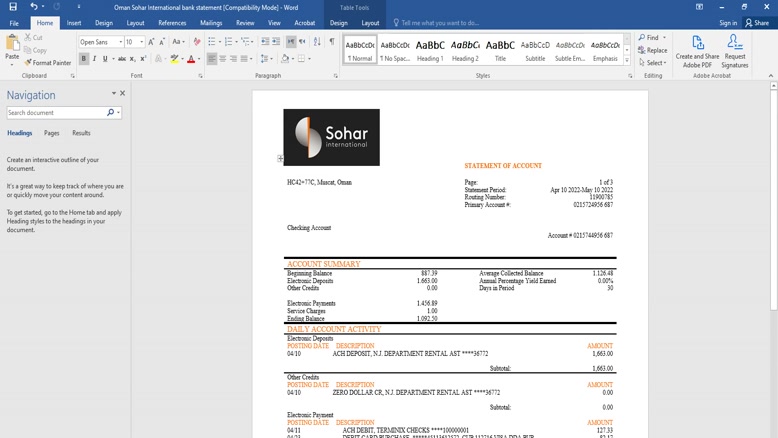Open the font size dropdown
778x438 pixels.
(141, 42)
